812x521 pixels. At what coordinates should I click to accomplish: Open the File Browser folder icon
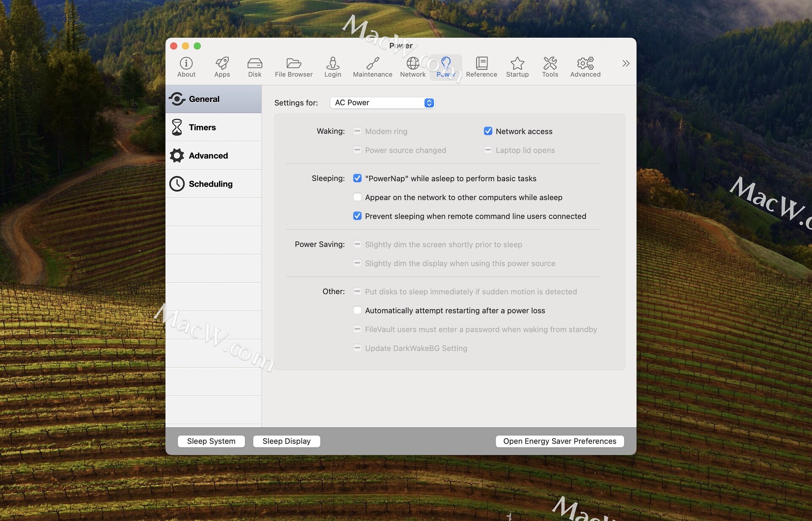pos(294,67)
